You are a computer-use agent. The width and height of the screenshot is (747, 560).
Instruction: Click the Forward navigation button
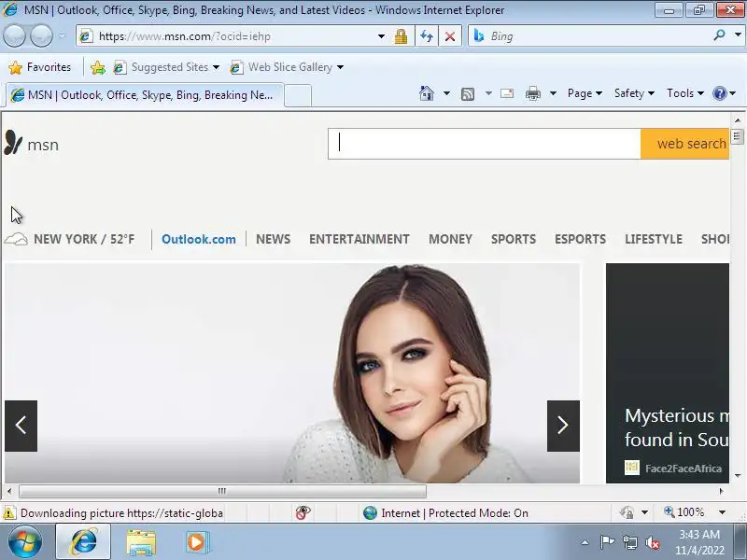pos(42,36)
